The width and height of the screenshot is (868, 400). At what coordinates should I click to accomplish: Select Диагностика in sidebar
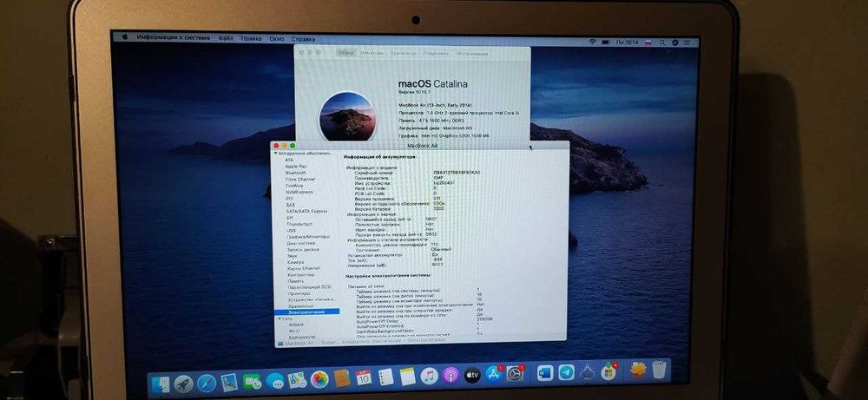point(302,243)
